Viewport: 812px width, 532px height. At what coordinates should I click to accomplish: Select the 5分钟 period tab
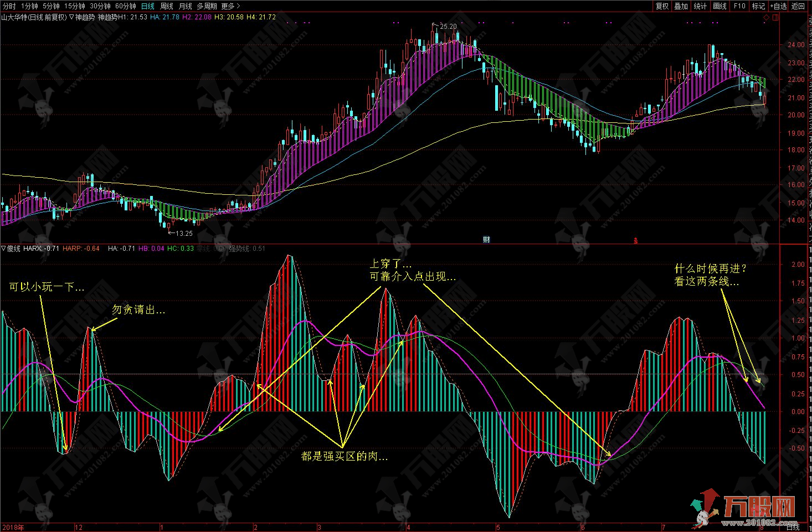[x=52, y=6]
